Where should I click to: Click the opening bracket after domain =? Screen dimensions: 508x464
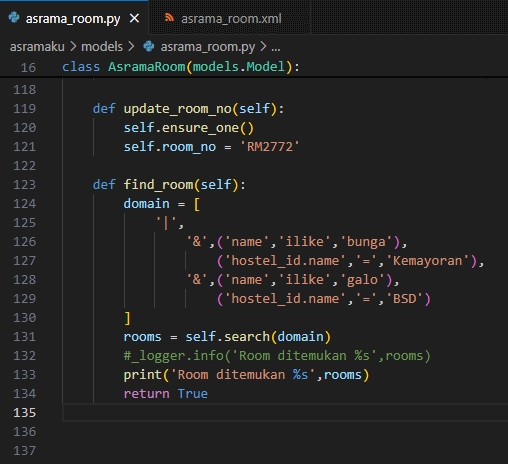[197, 204]
